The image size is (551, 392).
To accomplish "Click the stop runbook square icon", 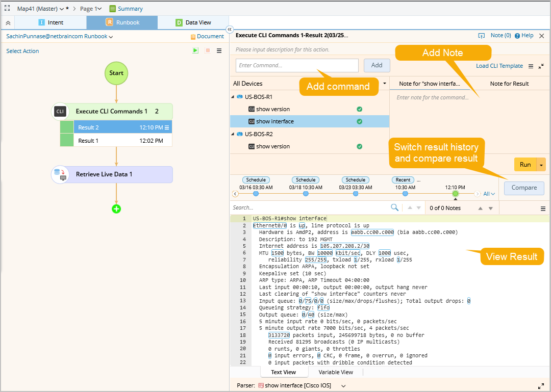I will click(x=208, y=51).
